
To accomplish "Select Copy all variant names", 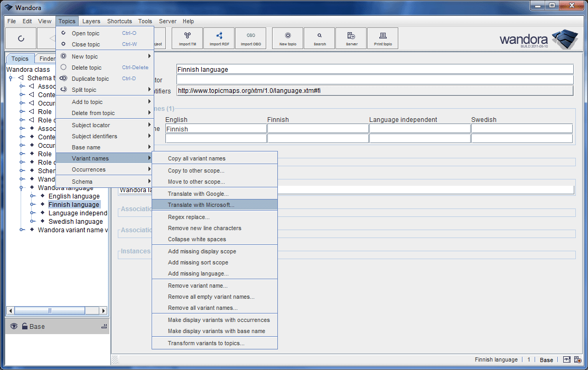I will (195, 157).
